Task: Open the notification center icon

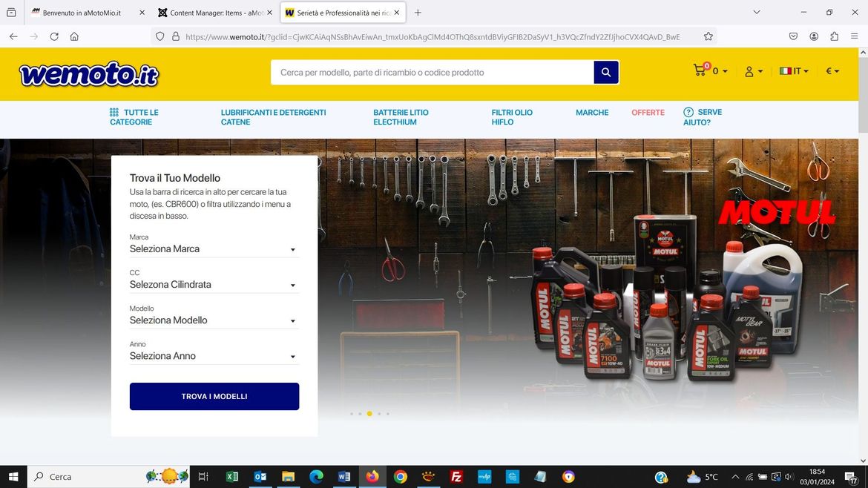Action: click(851, 476)
